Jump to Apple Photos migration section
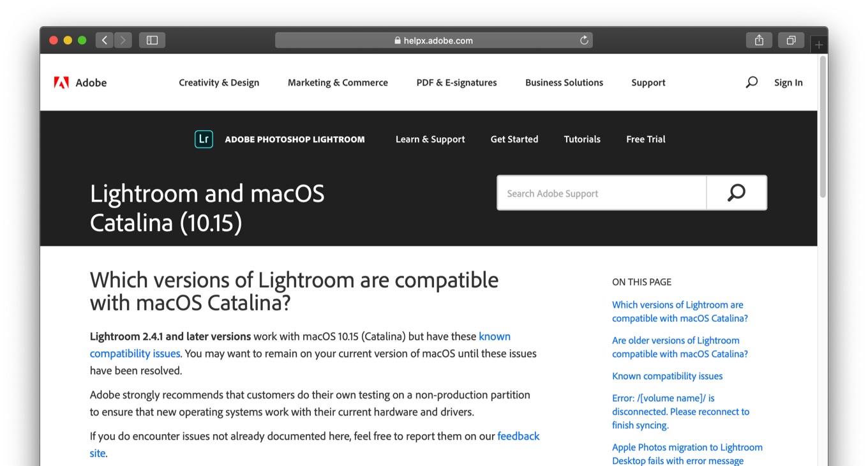Screen dimensions: 868x466 [687, 454]
